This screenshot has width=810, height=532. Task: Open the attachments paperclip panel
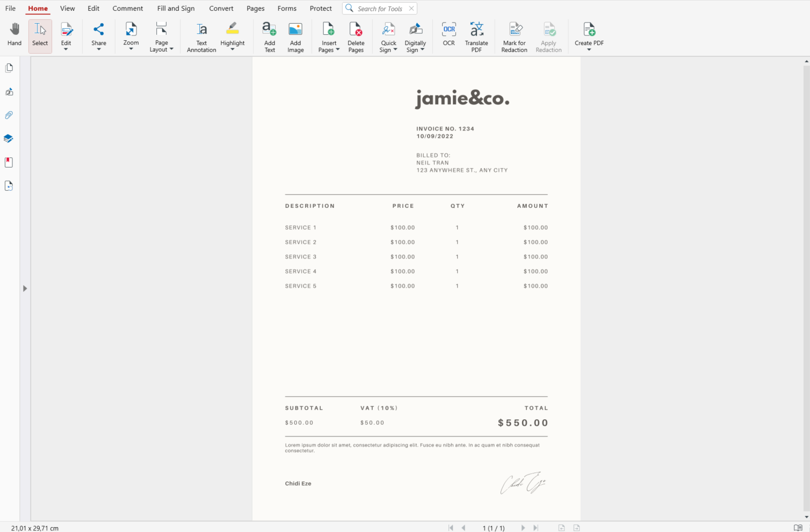[9, 115]
